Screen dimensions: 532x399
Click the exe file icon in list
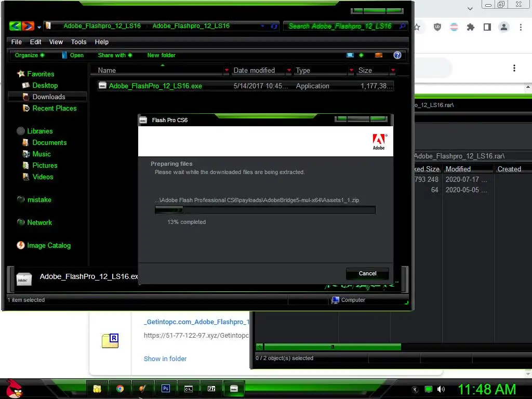click(x=102, y=86)
